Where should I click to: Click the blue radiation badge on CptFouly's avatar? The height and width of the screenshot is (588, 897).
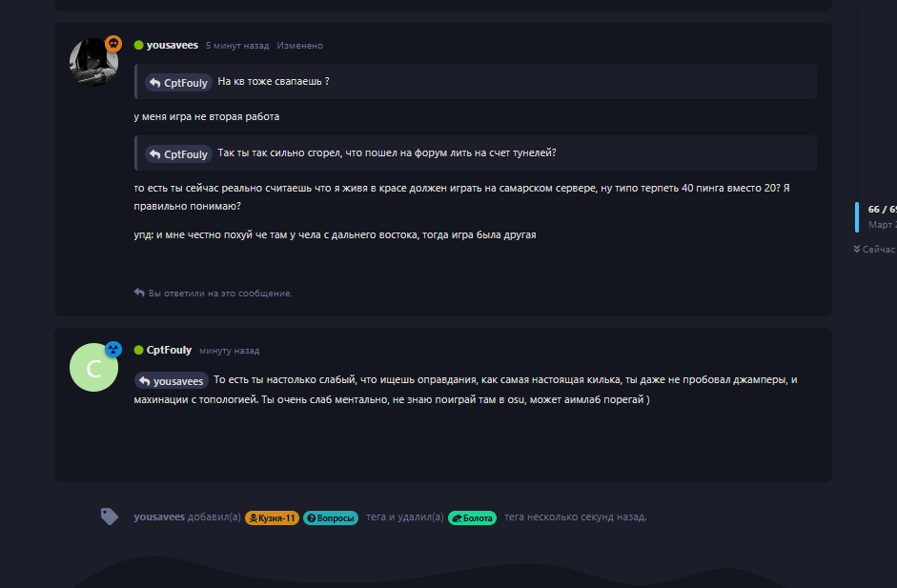[x=113, y=349]
